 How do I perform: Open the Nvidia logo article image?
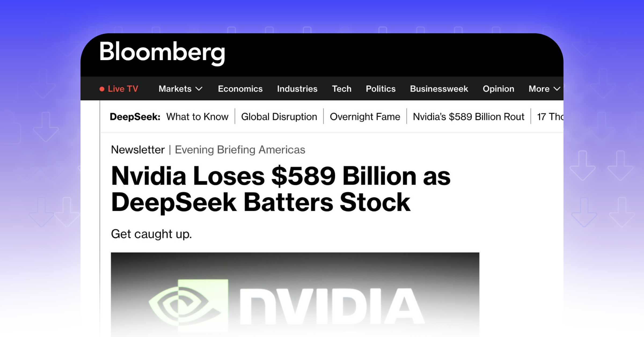295,295
